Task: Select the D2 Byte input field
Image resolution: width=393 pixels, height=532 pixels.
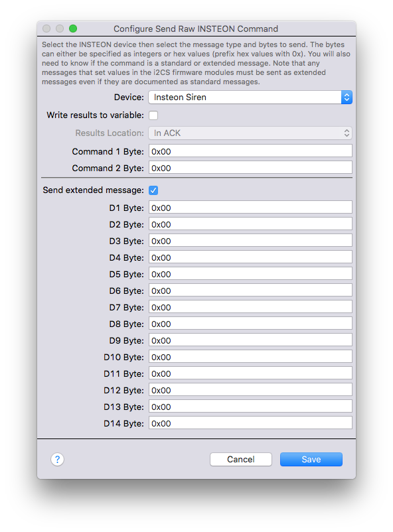Action: coord(250,224)
